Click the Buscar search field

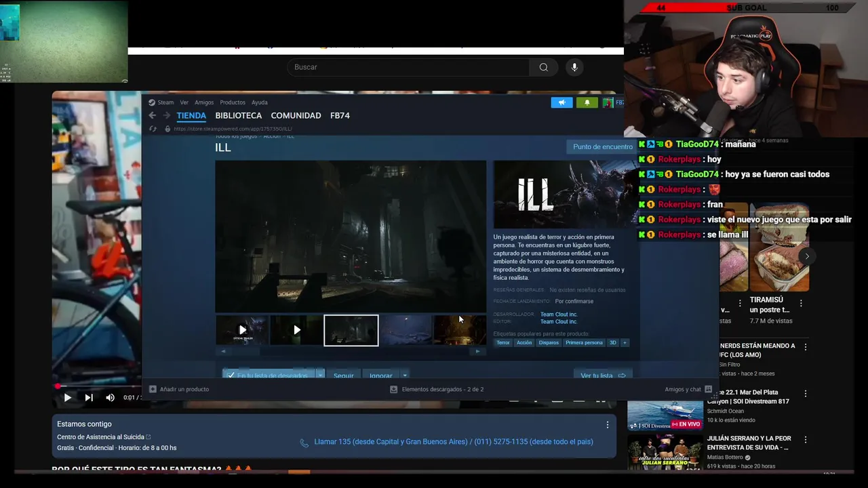click(x=408, y=67)
